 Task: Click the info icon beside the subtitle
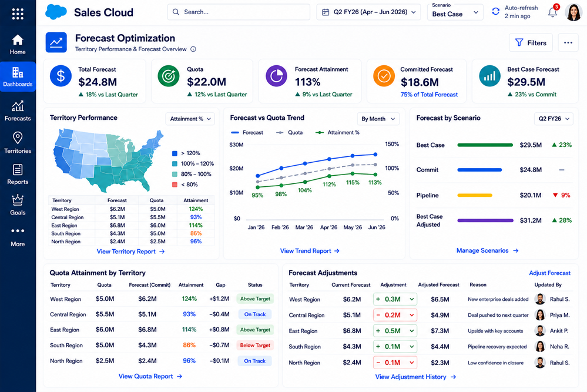click(193, 49)
